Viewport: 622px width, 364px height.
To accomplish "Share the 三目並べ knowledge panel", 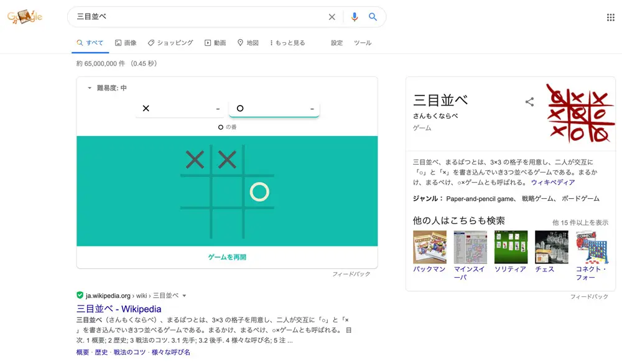I will tap(529, 102).
